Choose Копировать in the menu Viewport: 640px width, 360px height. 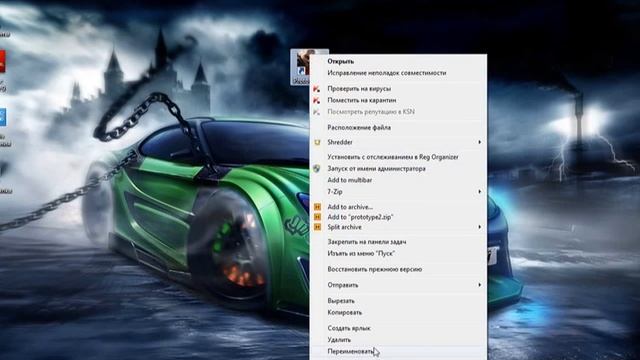[344, 312]
